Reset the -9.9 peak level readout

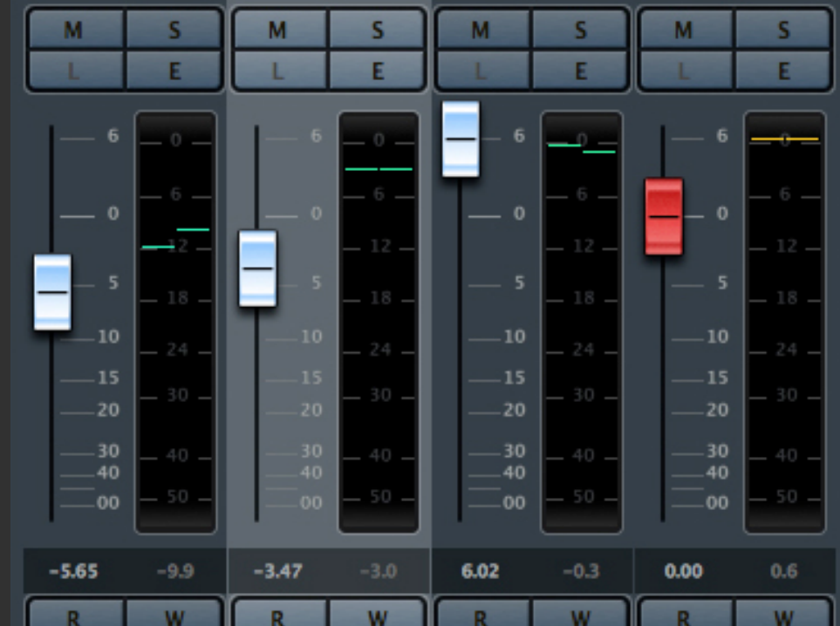(x=175, y=572)
